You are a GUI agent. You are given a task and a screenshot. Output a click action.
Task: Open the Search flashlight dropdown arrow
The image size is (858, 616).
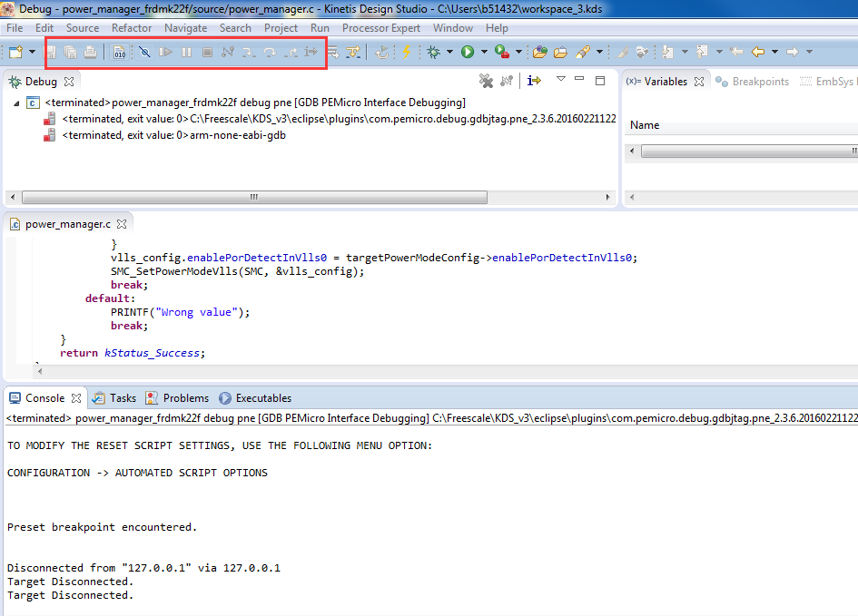tap(600, 52)
